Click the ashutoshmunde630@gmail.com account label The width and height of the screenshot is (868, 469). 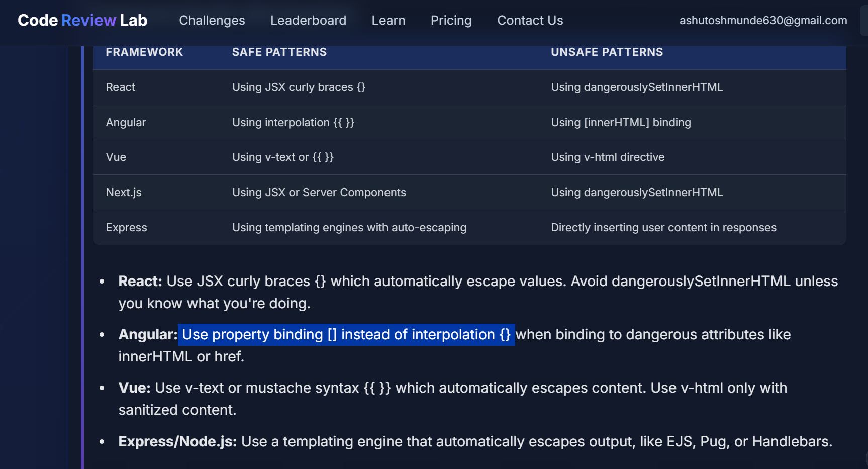point(763,20)
